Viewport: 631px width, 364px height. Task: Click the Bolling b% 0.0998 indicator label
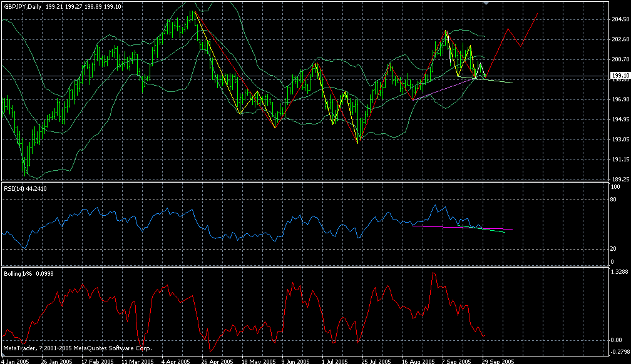(29, 274)
